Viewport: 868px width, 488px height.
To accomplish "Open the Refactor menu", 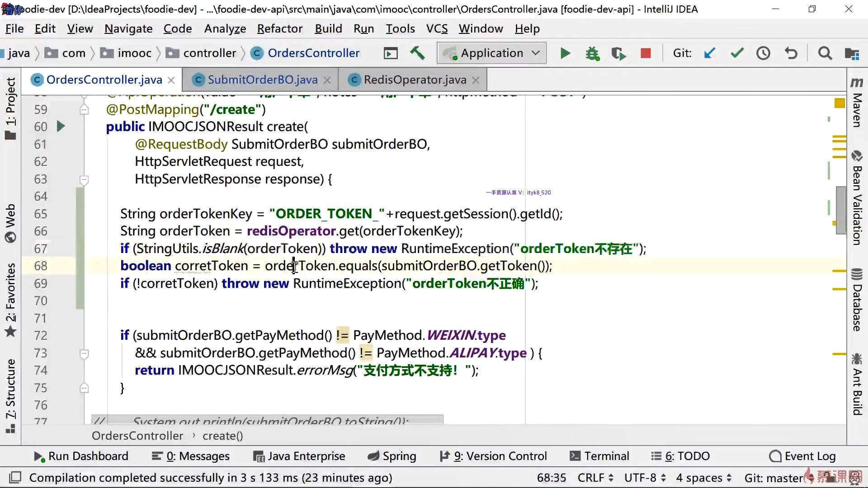I will (279, 29).
